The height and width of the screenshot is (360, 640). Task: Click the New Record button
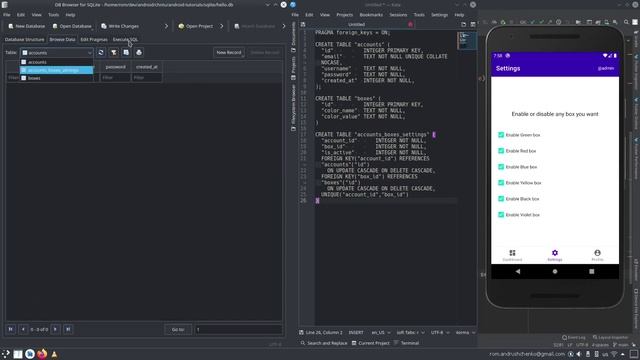(x=229, y=53)
